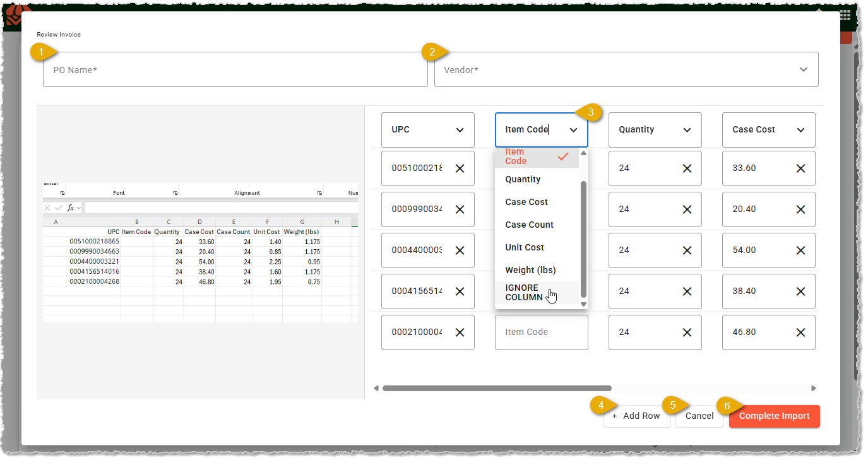
Task: Expand the Vendor dropdown
Action: pos(626,69)
